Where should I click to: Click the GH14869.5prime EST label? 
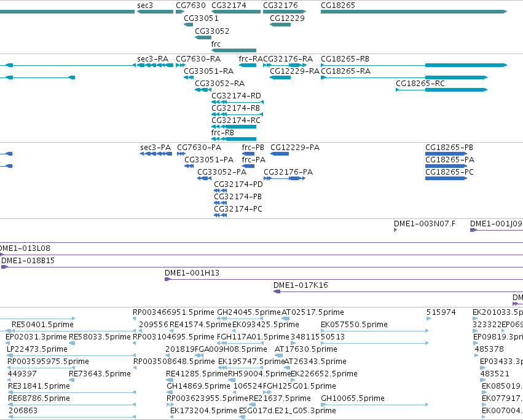199,386
